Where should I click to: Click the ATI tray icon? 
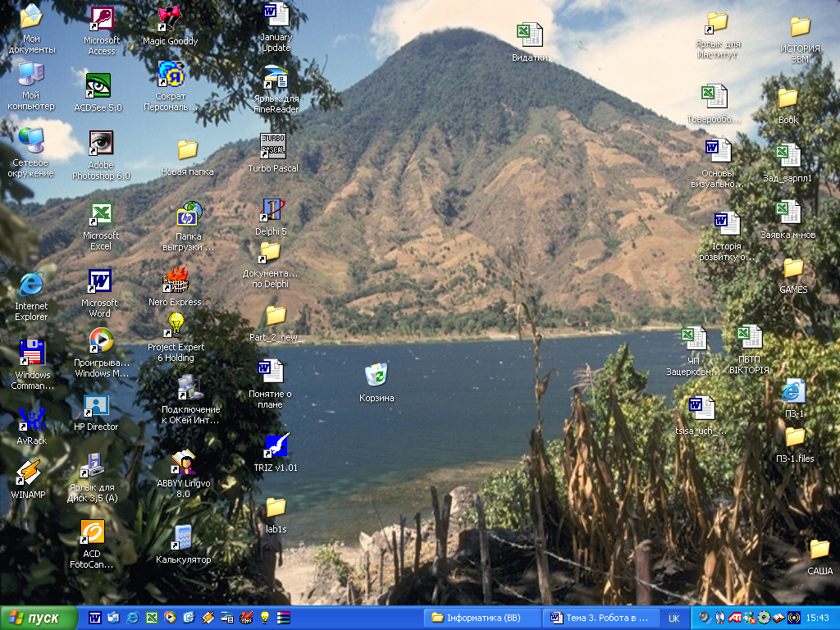coord(735,618)
